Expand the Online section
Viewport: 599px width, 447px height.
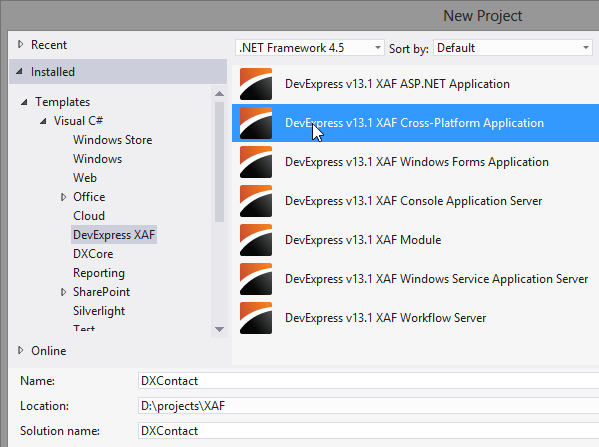21,350
